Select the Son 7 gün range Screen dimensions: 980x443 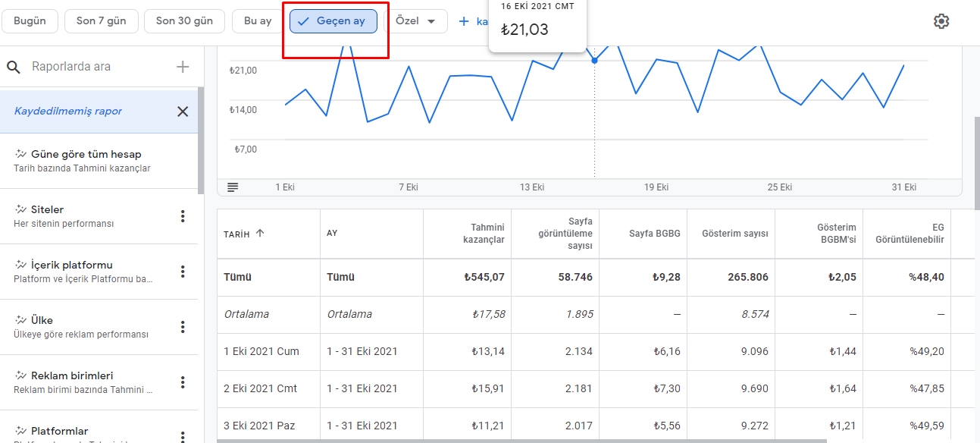[102, 21]
